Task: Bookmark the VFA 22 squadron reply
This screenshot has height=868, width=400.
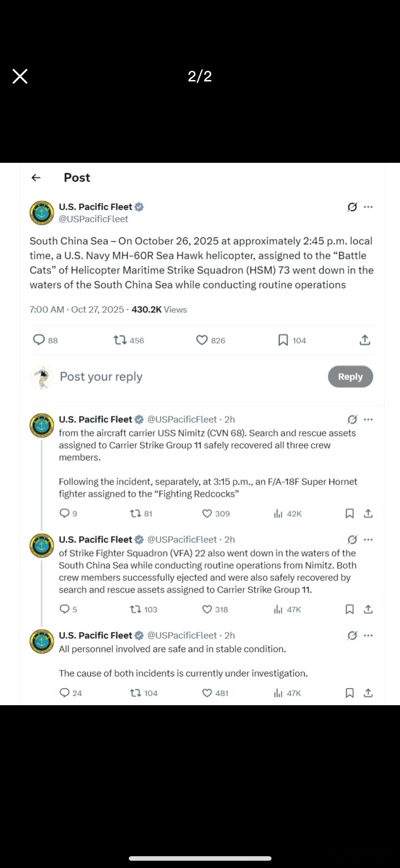Action: click(350, 609)
